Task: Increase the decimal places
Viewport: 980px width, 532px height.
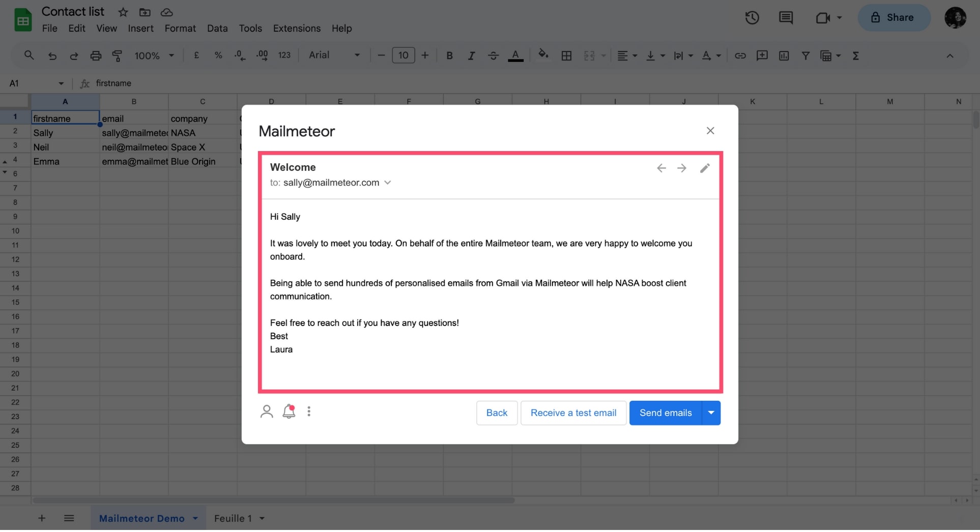Action: [x=262, y=55]
